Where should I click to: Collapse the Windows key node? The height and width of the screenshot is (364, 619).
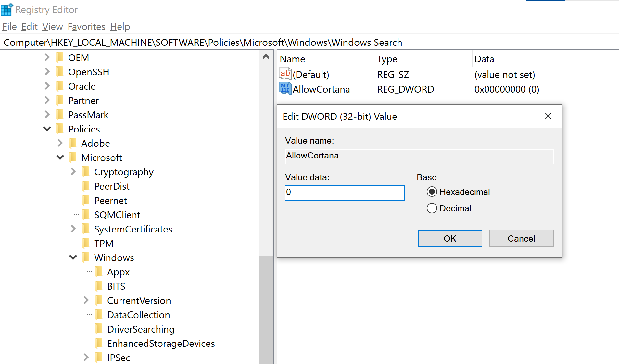pyautogui.click(x=73, y=257)
